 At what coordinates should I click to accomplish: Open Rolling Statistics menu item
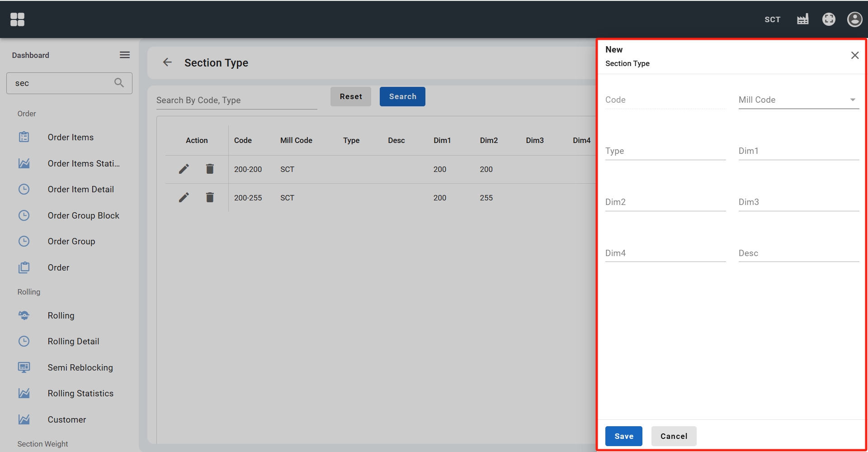pyautogui.click(x=80, y=394)
